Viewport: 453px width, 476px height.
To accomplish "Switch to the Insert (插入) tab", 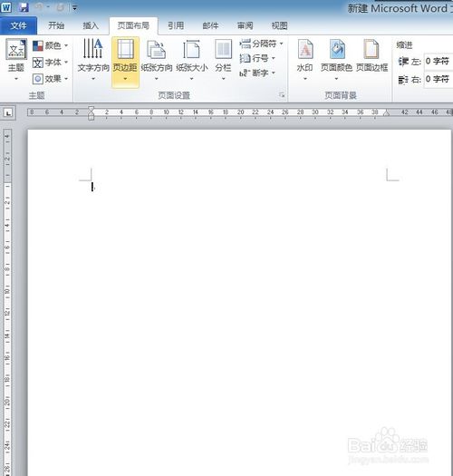I will coord(91,25).
